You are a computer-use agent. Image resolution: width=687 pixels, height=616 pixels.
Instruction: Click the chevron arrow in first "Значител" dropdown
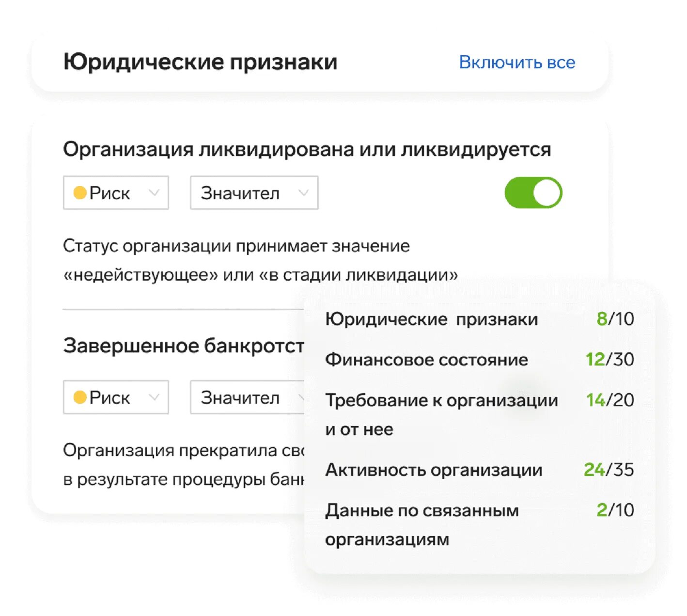pyautogui.click(x=304, y=193)
